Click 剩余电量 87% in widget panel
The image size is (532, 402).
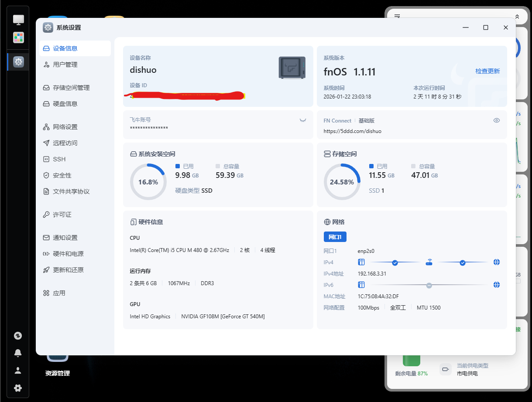(x=412, y=374)
